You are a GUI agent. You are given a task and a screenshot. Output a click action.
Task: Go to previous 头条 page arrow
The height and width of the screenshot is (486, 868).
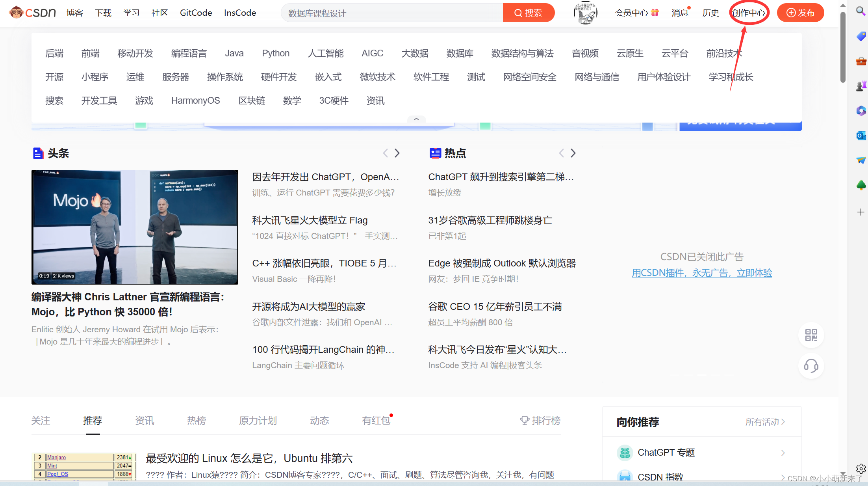(386, 153)
